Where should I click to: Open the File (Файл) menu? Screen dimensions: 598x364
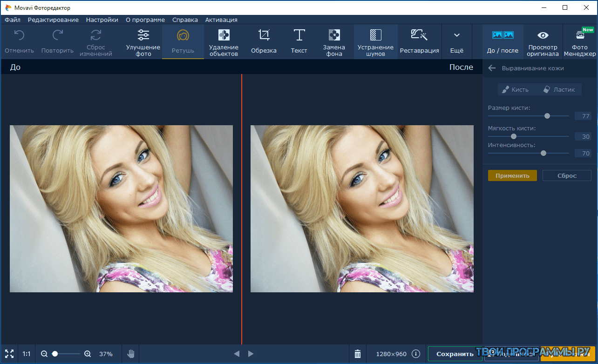[x=13, y=20]
